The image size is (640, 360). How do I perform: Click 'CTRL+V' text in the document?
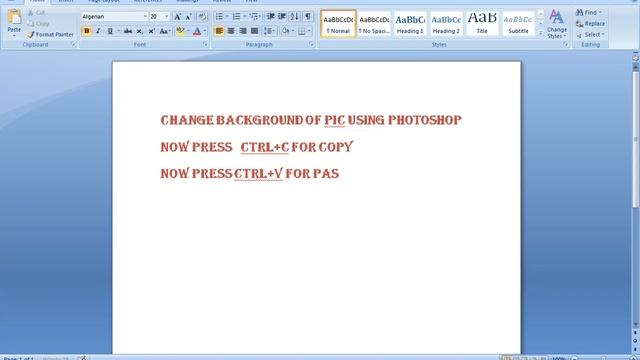258,173
